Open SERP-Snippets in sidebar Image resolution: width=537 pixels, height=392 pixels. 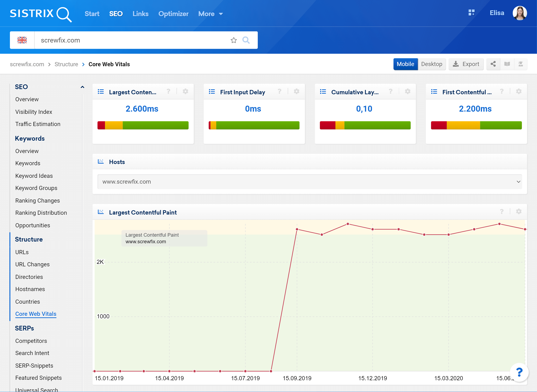click(34, 366)
